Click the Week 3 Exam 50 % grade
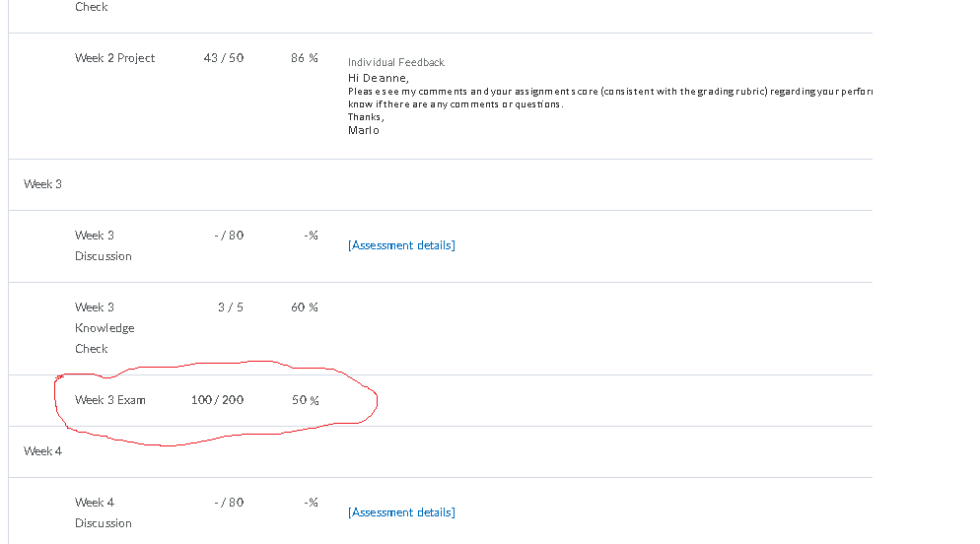Image resolution: width=980 pixels, height=544 pixels. [x=305, y=400]
